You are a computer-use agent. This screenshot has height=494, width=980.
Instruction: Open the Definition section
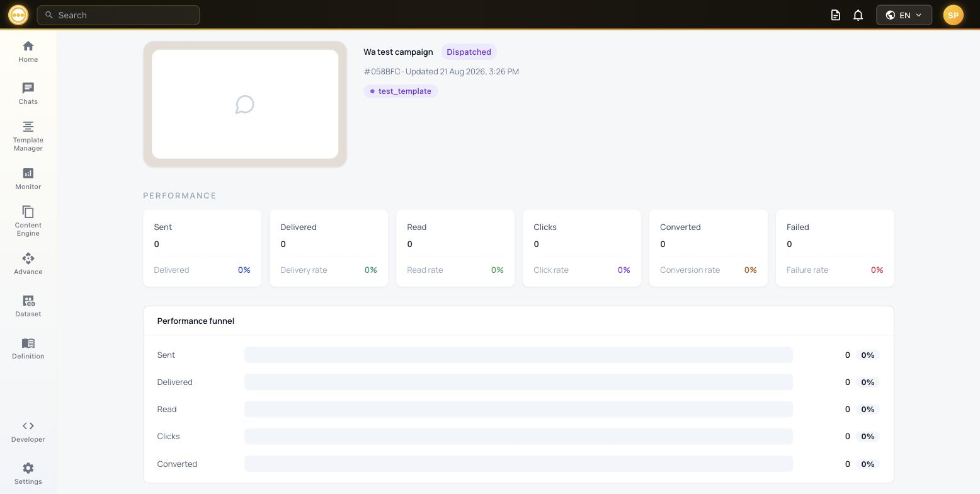(28, 348)
